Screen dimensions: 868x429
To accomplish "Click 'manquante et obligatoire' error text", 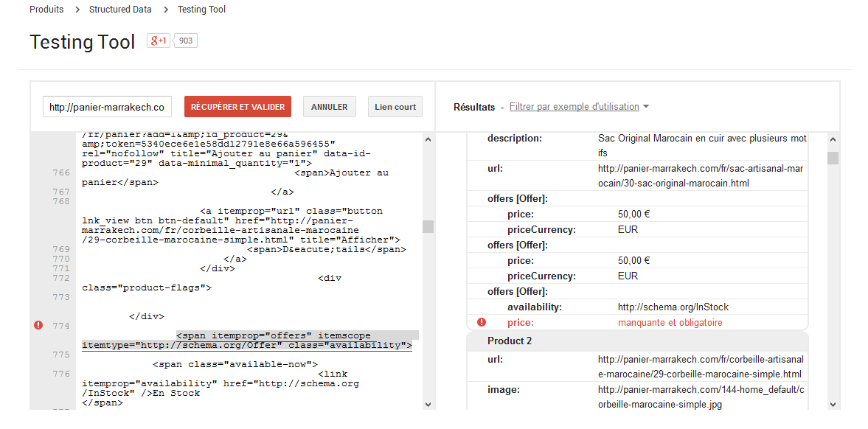I will 670,322.
